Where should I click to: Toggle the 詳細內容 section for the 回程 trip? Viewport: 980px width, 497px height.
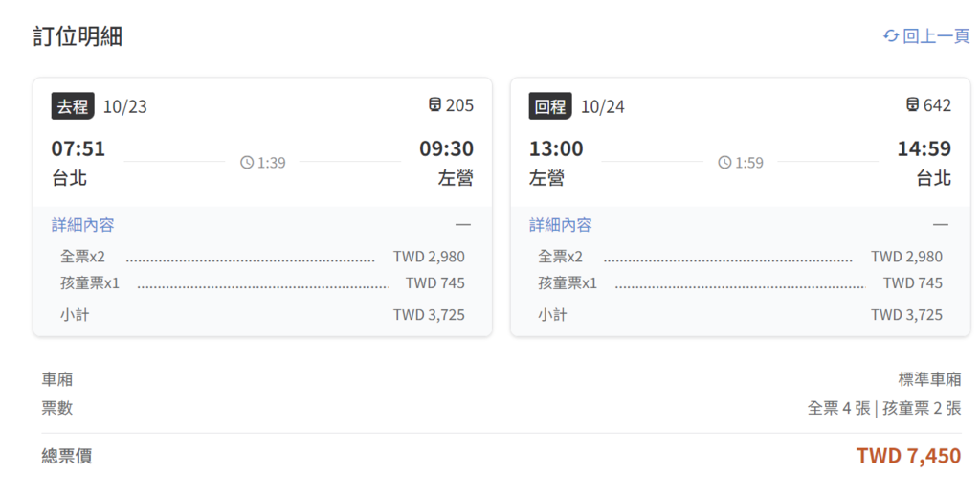[561, 225]
